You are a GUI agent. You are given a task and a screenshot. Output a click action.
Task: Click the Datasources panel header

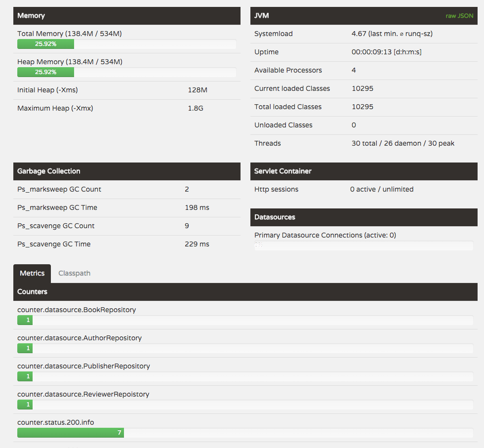point(363,217)
